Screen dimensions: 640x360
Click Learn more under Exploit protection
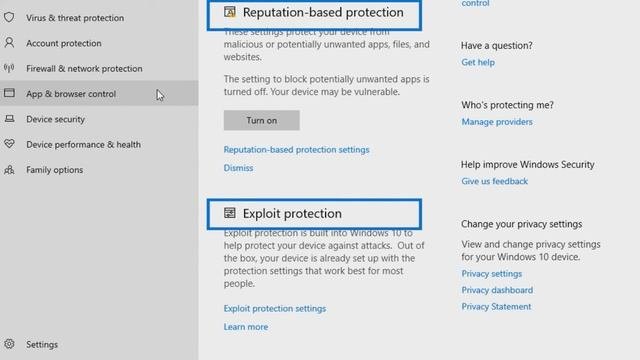click(246, 327)
